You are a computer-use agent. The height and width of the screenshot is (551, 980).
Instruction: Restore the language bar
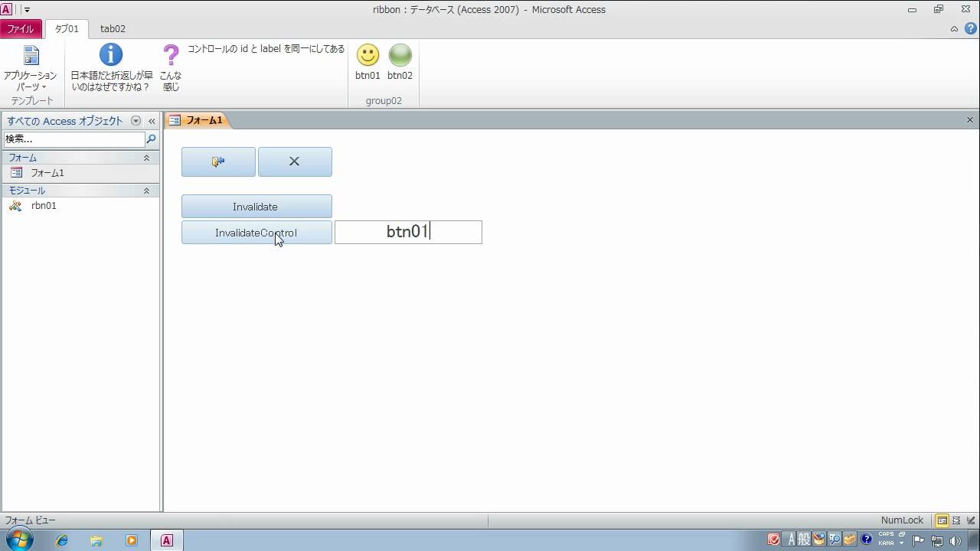(902, 535)
